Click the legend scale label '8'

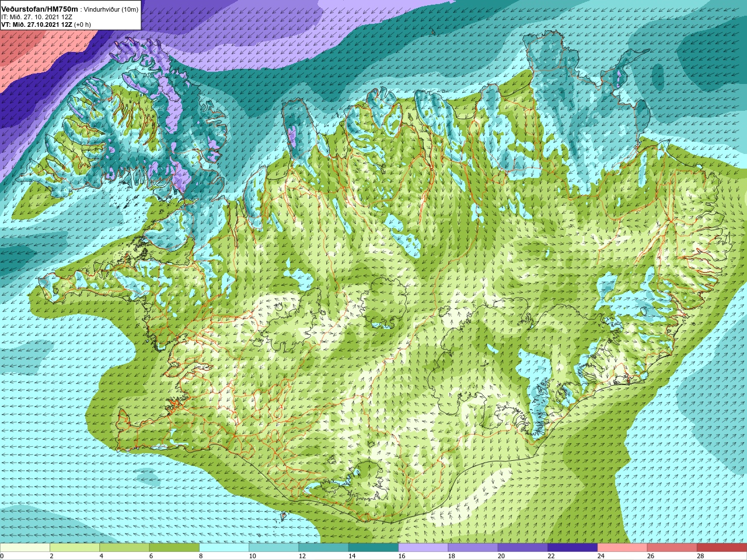201,556
